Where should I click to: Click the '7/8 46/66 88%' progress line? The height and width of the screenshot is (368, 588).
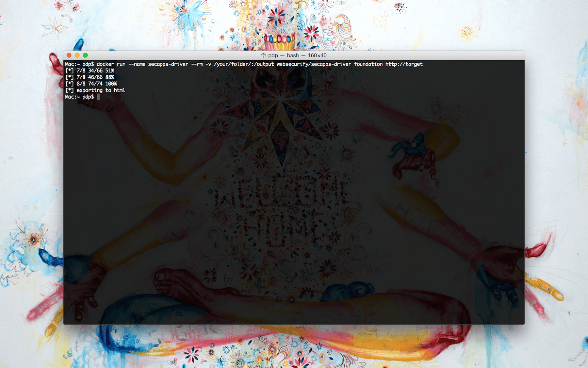90,77
